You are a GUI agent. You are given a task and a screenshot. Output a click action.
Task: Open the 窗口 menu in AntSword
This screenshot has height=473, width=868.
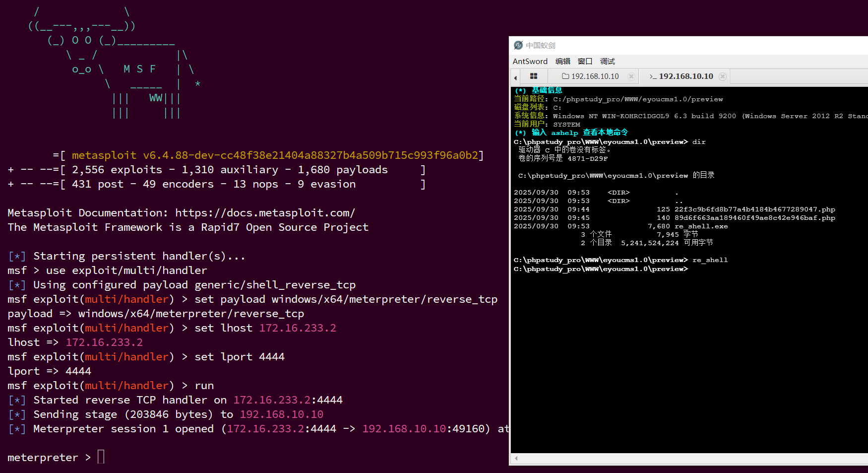(x=585, y=61)
